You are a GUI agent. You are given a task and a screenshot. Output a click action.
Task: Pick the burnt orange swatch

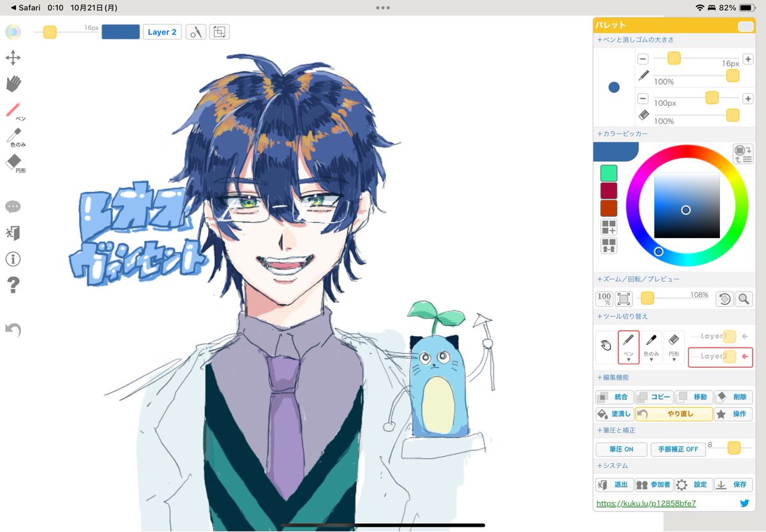point(609,208)
